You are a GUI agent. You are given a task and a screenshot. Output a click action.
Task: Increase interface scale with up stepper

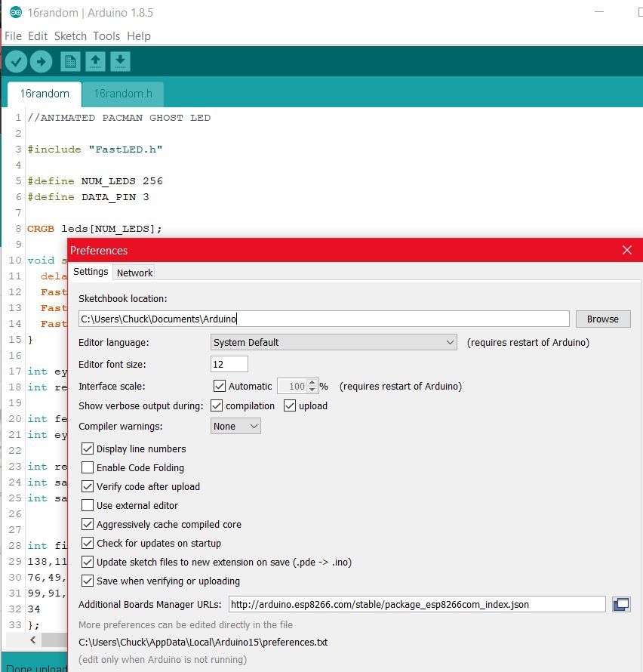pos(312,382)
